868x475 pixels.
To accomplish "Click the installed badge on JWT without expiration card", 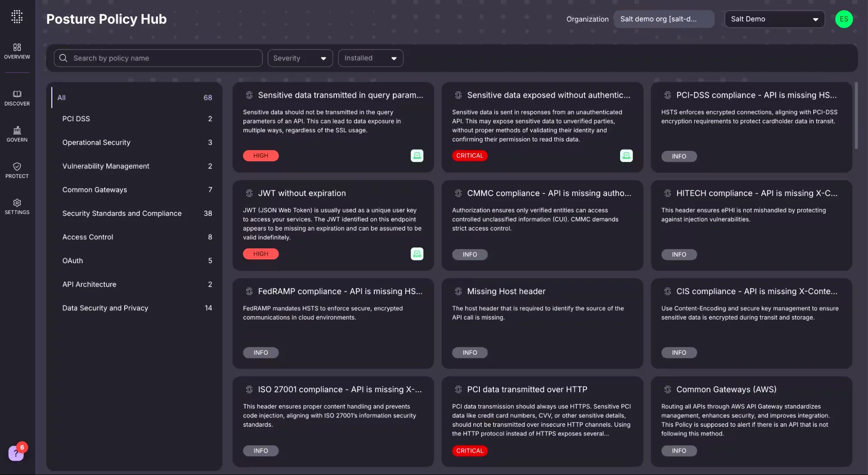I will (416, 254).
